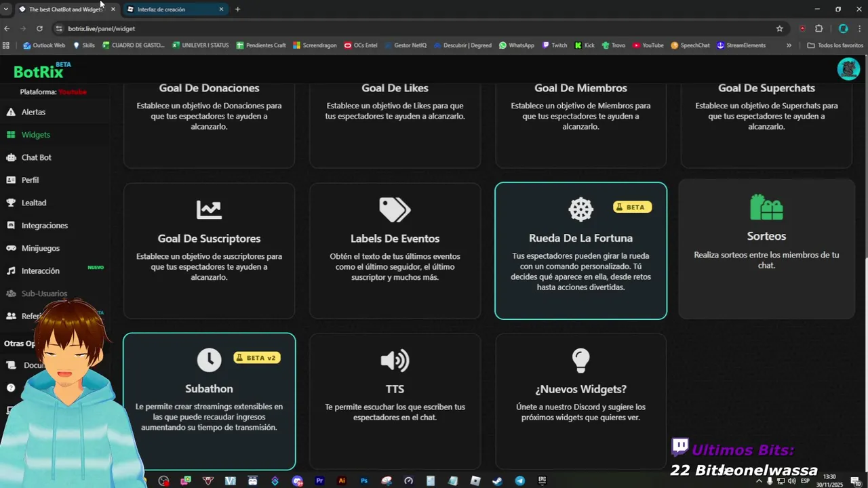Screen dimensions: 868x488
Task: Open the volume control in the system tray
Action: pyautogui.click(x=791, y=481)
